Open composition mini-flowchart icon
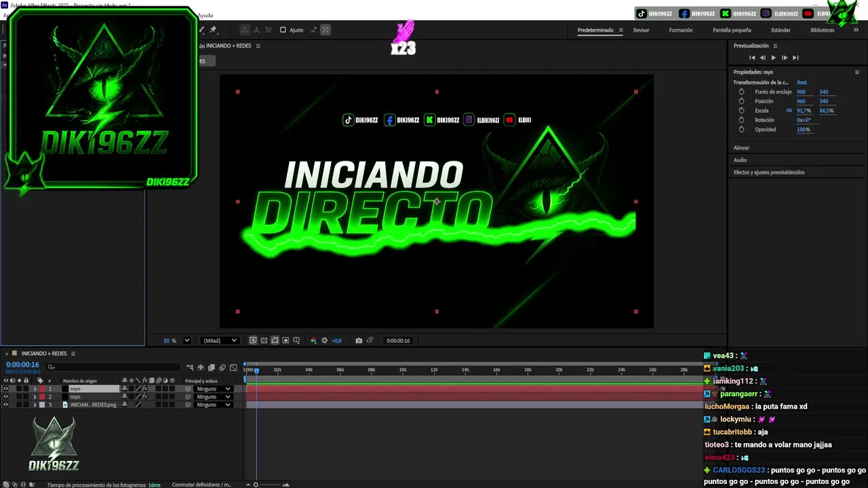This screenshot has width=868, height=488. [190, 367]
